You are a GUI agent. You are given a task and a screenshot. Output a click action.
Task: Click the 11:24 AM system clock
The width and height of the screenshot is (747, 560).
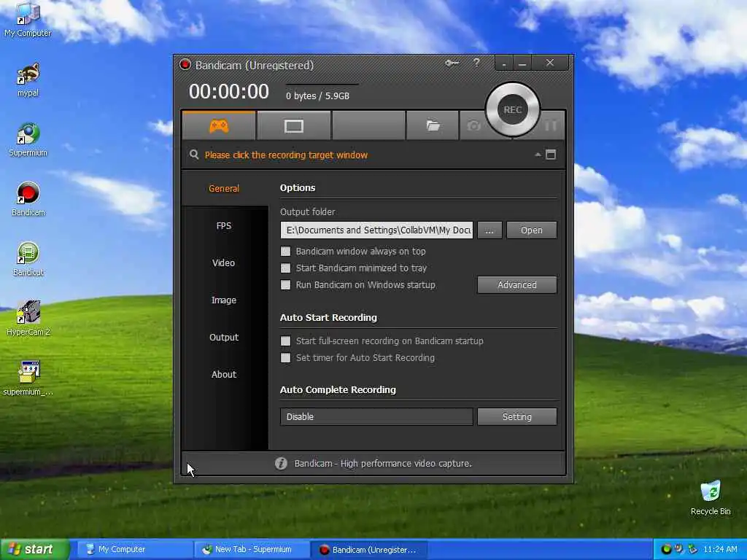click(720, 550)
